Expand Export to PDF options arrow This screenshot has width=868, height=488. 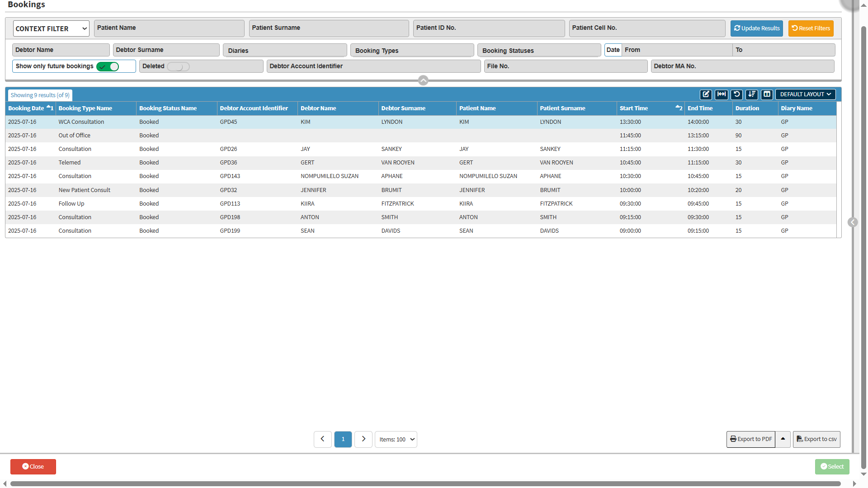(783, 439)
